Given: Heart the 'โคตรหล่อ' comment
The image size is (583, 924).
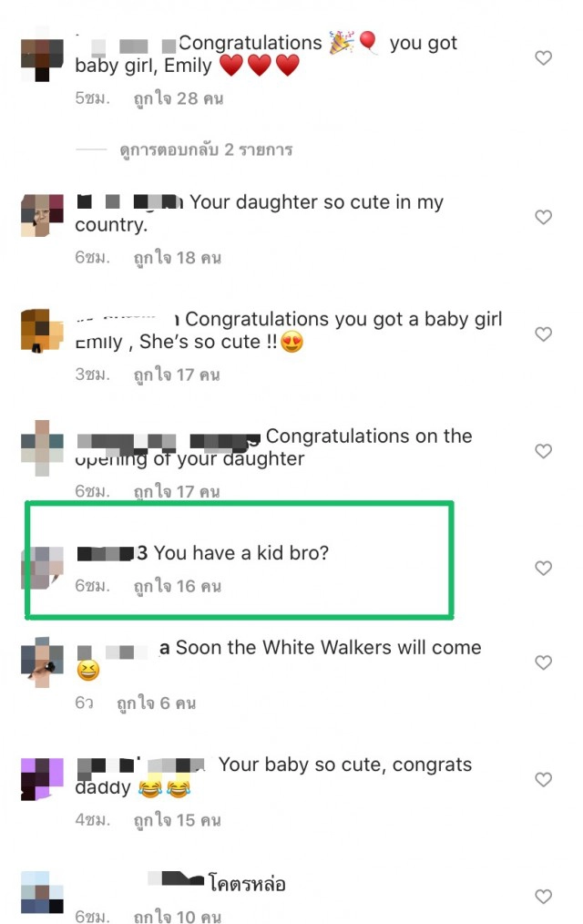Looking at the screenshot, I should coord(543,897).
